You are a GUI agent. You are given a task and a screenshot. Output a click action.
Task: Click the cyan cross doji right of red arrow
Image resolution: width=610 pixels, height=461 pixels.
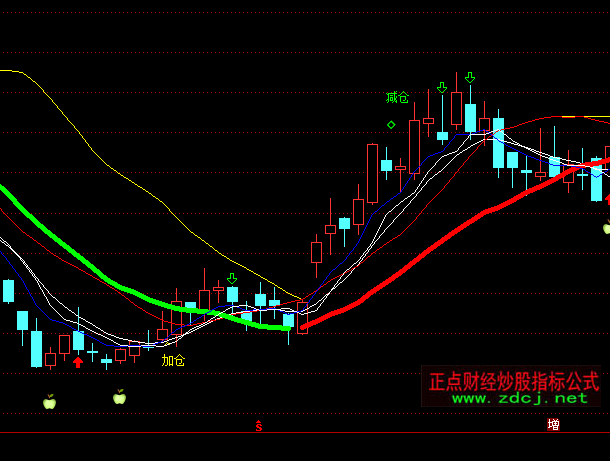[93, 352]
